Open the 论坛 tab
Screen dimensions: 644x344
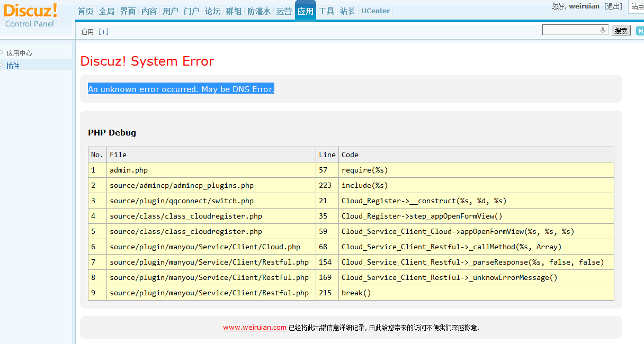[x=212, y=11]
